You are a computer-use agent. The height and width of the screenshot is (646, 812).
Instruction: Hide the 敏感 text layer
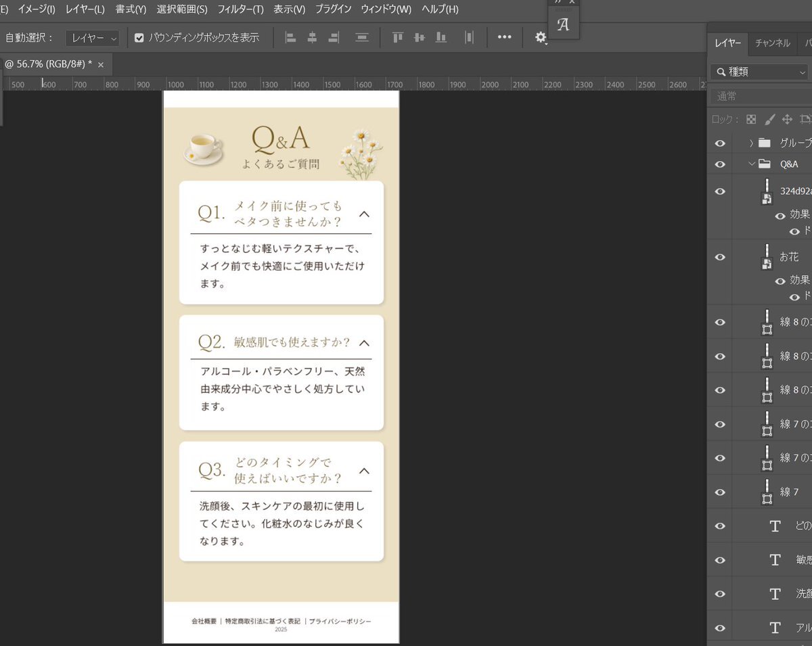click(720, 559)
